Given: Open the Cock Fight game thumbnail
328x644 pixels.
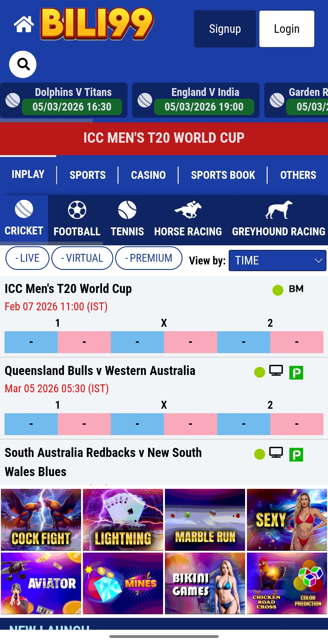Looking at the screenshot, I should tap(41, 520).
